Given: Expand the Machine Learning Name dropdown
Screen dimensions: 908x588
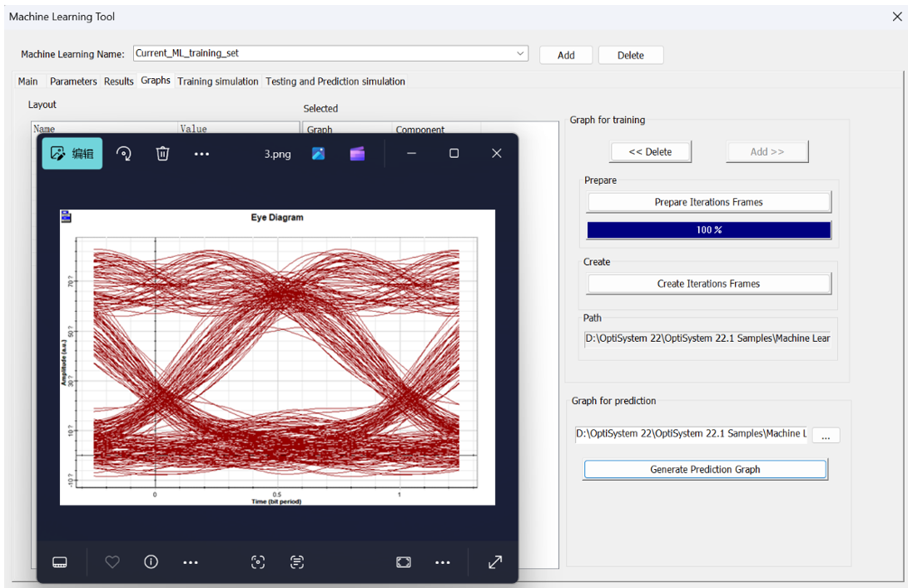Looking at the screenshot, I should [x=520, y=53].
